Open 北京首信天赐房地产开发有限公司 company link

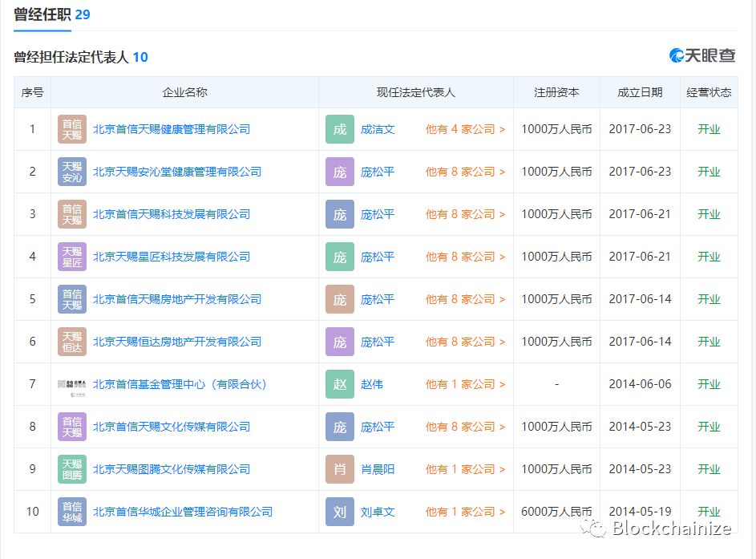coord(177,299)
